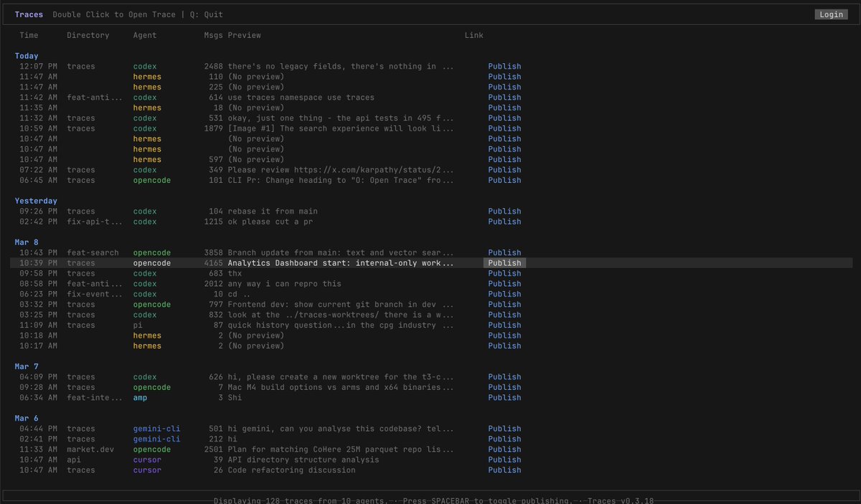861x504 pixels.
Task: Publish the 11:35 AM hermes trace
Action: pos(504,108)
